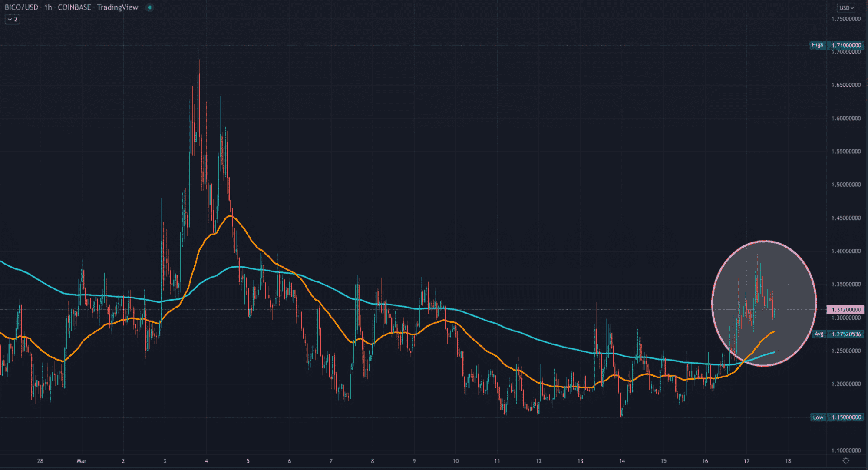Select the Avg 1.27520536 price label
This screenshot has width=868, height=470.
tap(838, 334)
